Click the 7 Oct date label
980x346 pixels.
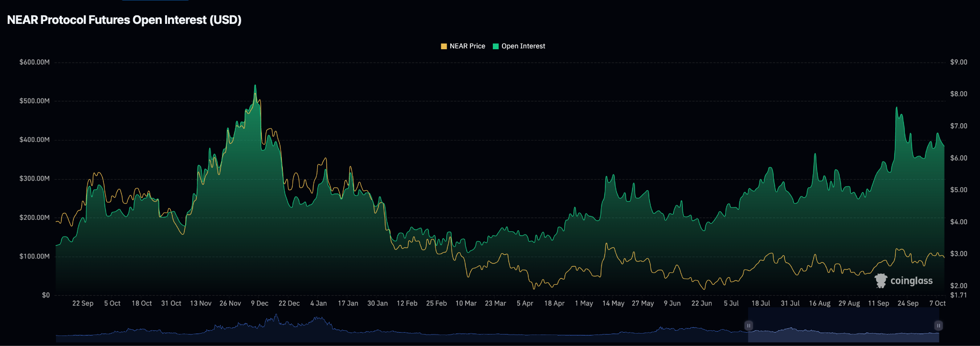coord(937,303)
